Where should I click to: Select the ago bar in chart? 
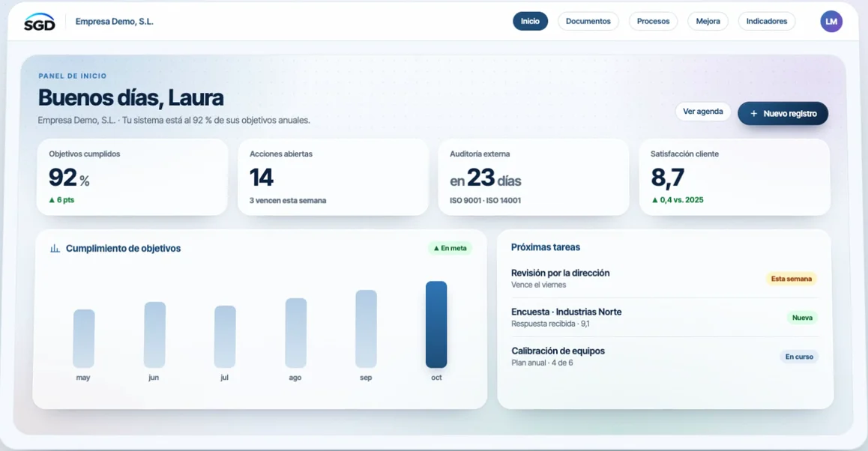pyautogui.click(x=295, y=333)
